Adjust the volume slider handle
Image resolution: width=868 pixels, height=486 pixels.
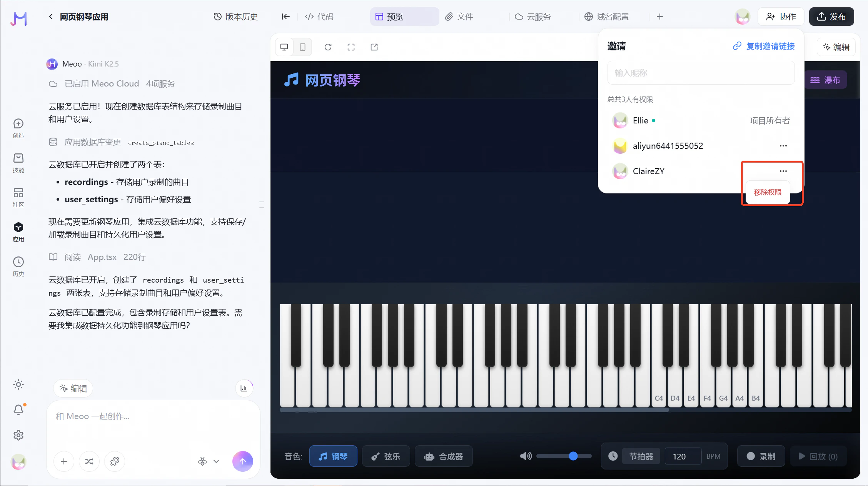(x=573, y=456)
